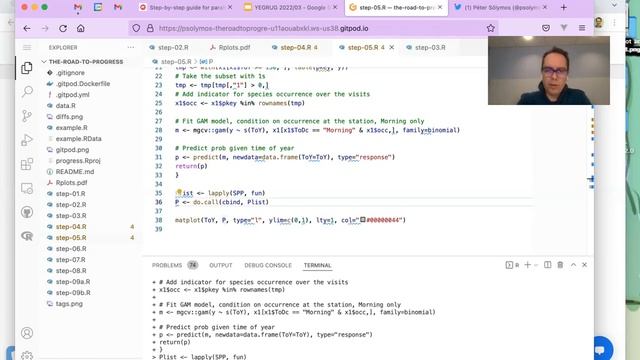Open step-01.R in the explorer
640x360 pixels.
(x=71, y=194)
